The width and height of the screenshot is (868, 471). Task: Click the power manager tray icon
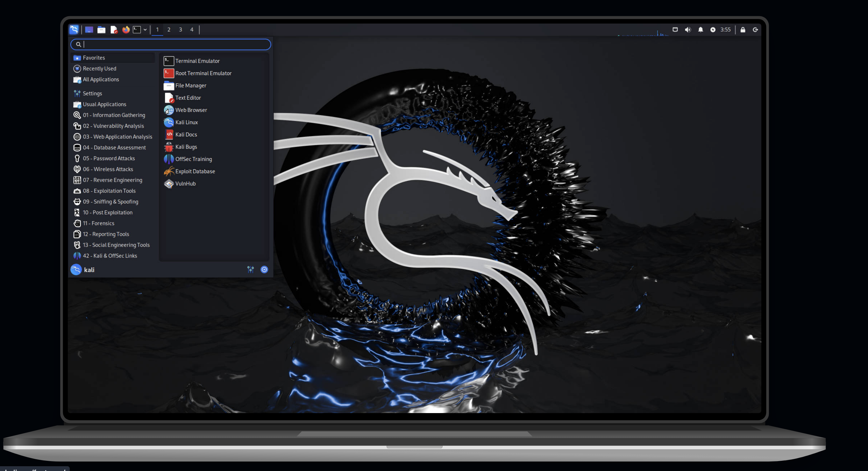[713, 30]
